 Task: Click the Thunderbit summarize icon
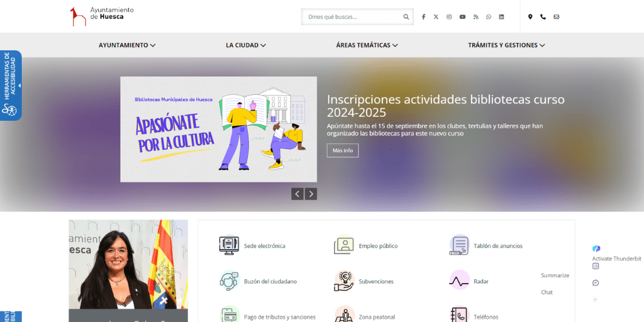point(596,266)
